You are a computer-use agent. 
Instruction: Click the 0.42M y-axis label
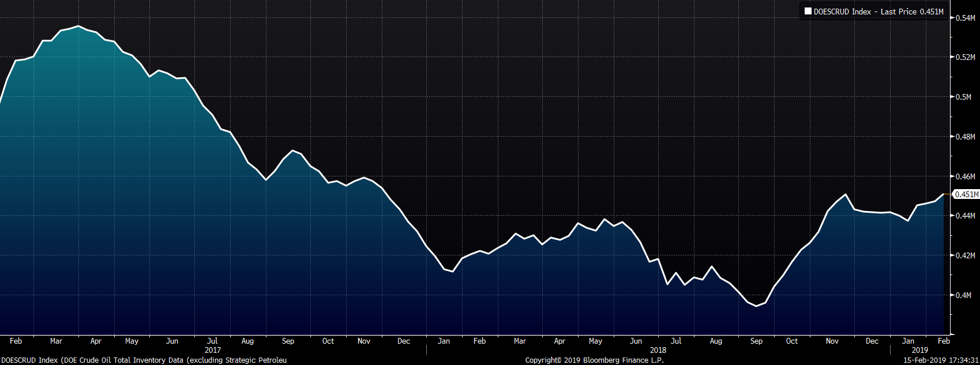click(x=965, y=255)
